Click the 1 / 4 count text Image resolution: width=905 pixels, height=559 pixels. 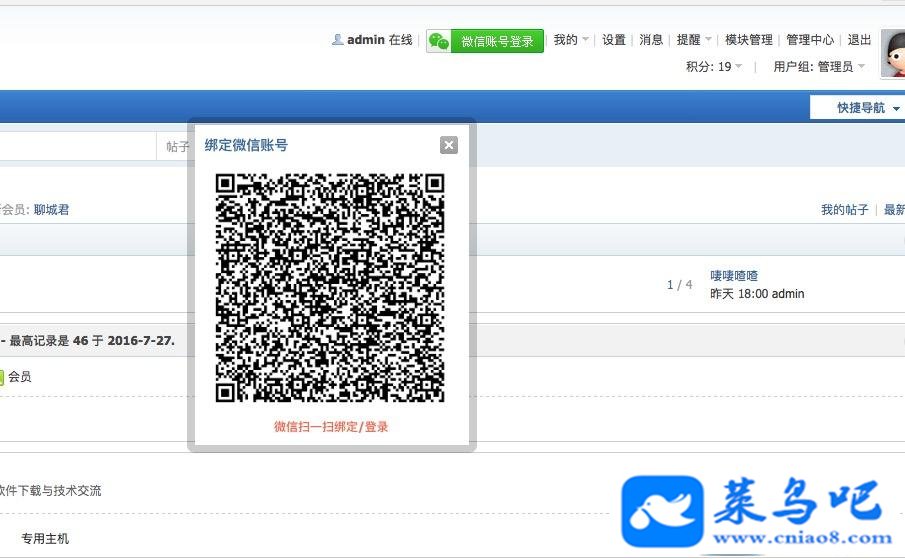pyautogui.click(x=679, y=284)
